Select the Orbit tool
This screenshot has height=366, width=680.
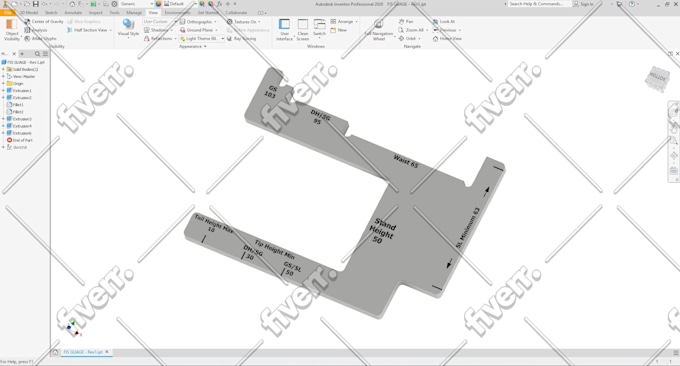408,39
